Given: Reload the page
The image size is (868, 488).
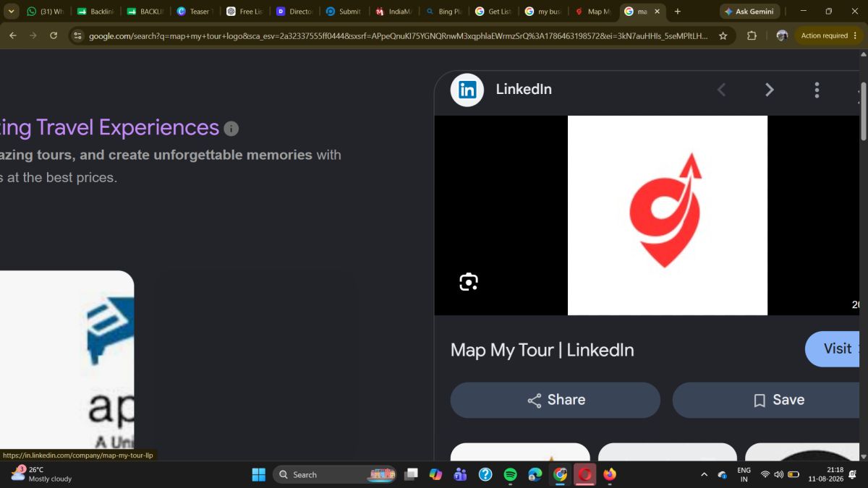Looking at the screenshot, I should point(54,35).
